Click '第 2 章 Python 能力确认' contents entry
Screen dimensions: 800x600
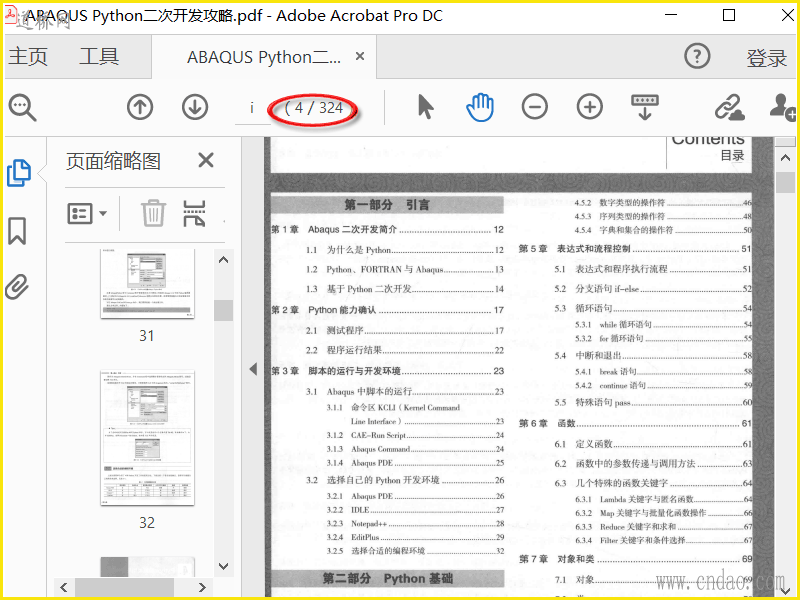tap(387, 310)
